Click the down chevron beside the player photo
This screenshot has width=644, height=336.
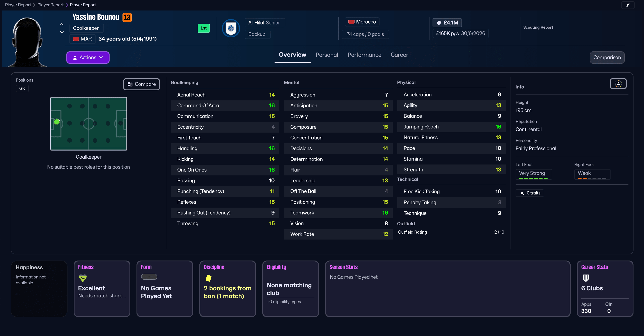click(62, 32)
